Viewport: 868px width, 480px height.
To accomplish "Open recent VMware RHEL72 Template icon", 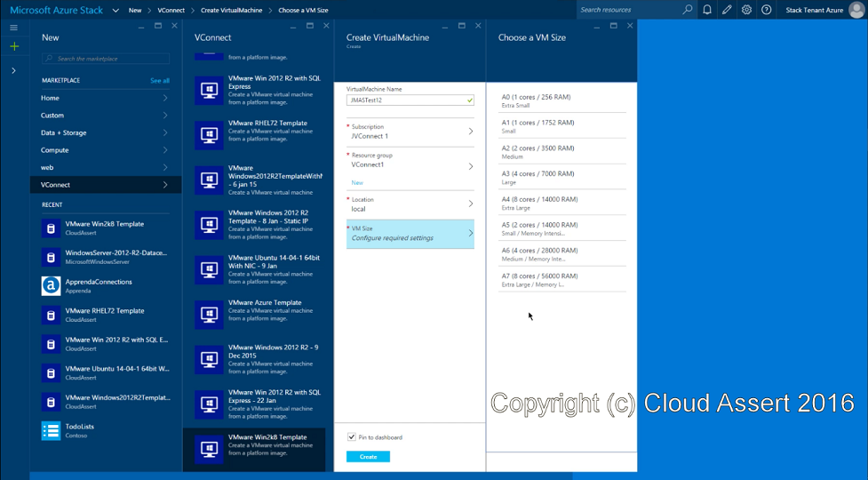I will click(51, 315).
